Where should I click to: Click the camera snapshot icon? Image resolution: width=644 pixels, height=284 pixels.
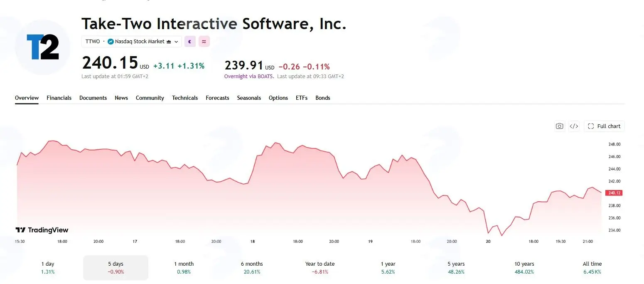560,126
